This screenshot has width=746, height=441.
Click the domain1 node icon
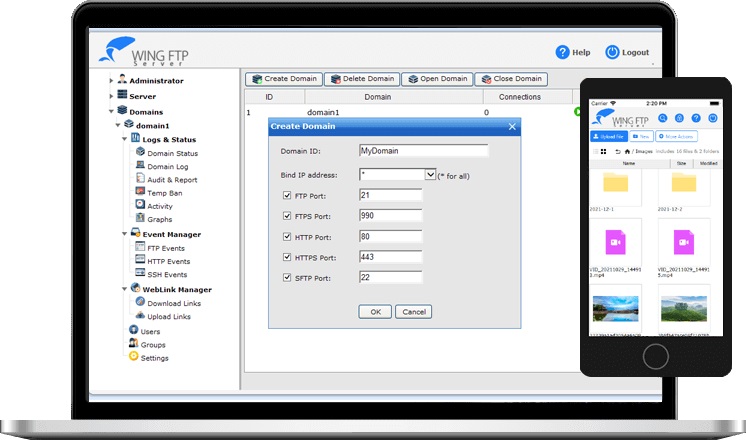coord(129,124)
